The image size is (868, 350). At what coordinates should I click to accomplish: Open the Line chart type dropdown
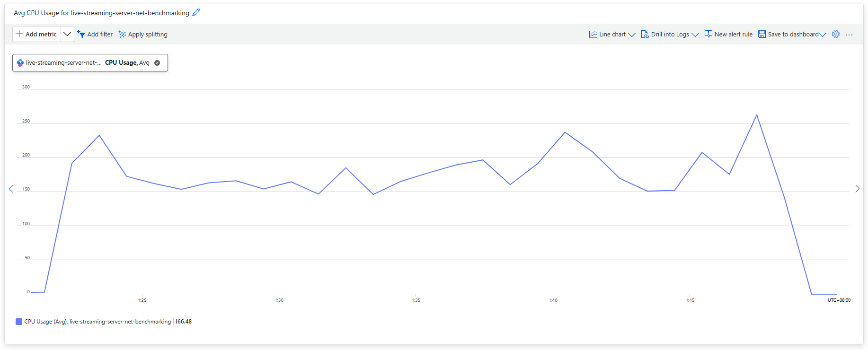[612, 34]
